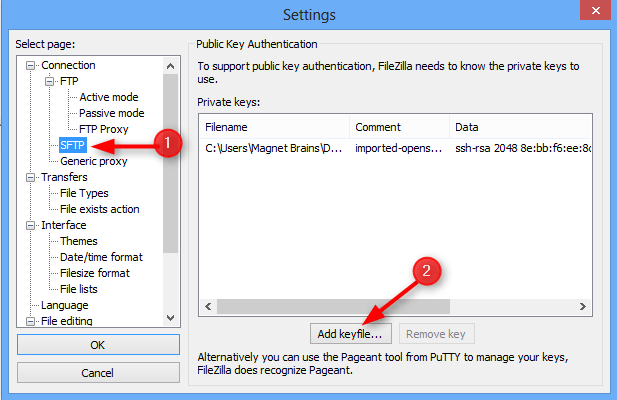The image size is (617, 400).
Task: Select Passive mode page
Action: (111, 113)
